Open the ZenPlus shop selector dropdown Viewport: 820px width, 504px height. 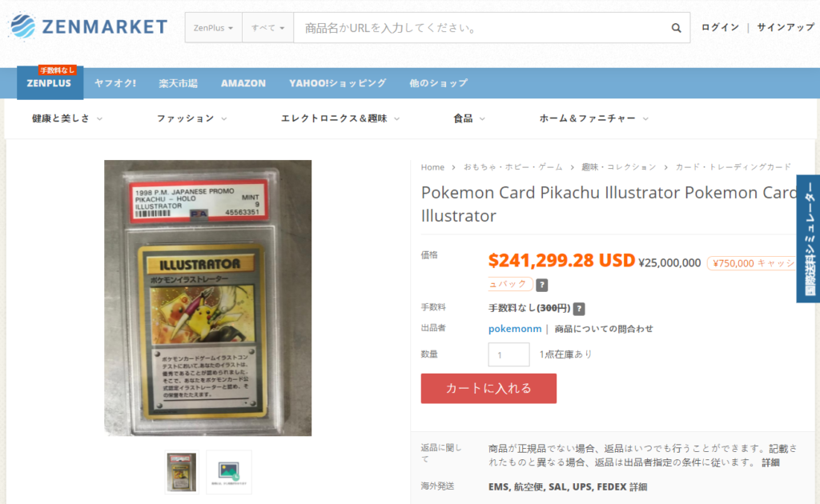pyautogui.click(x=213, y=28)
